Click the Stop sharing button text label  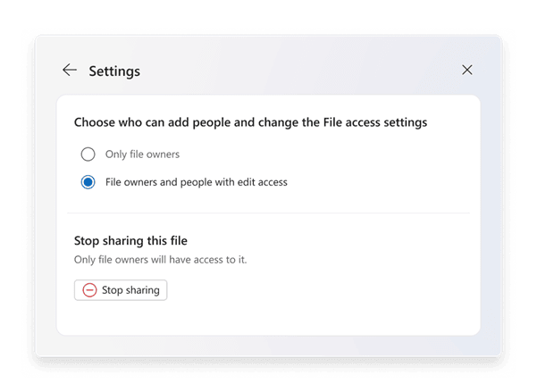[130, 290]
